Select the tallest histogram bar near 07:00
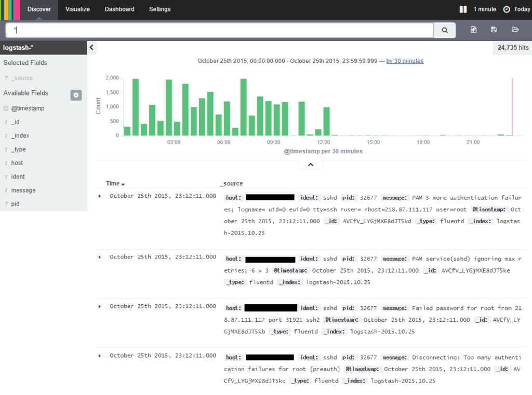The width and height of the screenshot is (532, 395). [243, 107]
